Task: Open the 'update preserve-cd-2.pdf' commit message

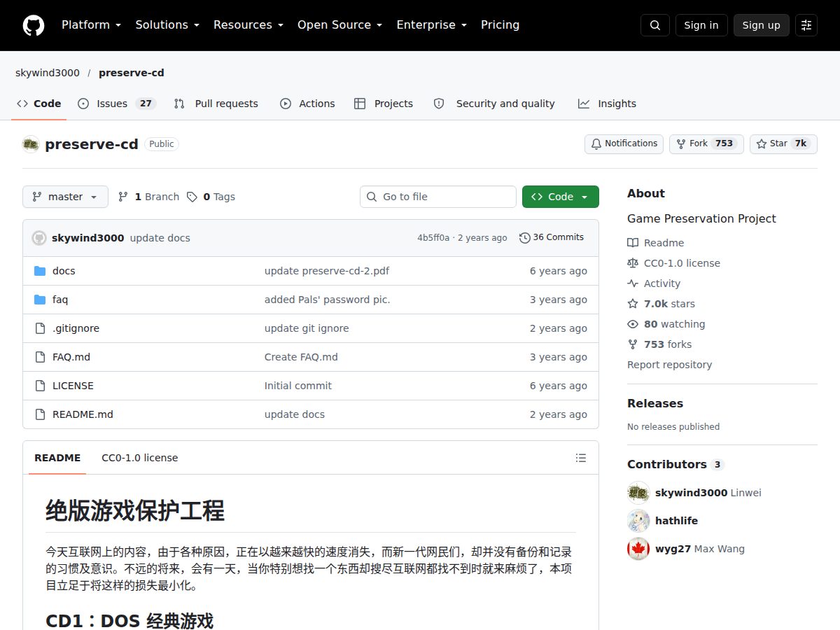Action: pyautogui.click(x=327, y=271)
